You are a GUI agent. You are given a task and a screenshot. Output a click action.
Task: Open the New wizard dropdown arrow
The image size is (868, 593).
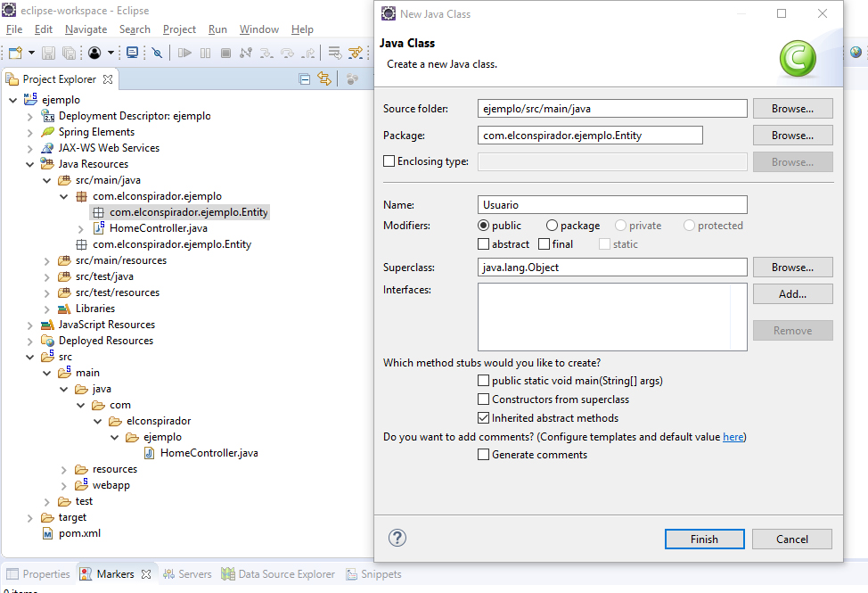coord(31,53)
